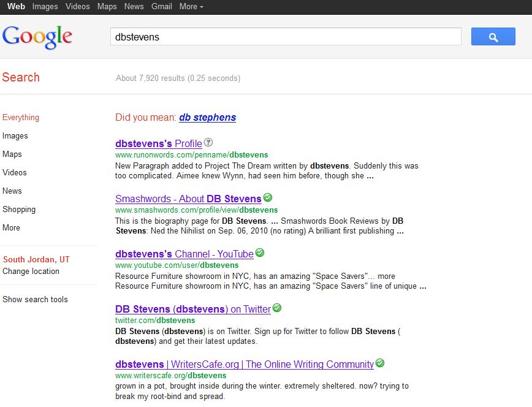The width and height of the screenshot is (532, 407).
Task: Click the Google logo
Action: point(37,37)
